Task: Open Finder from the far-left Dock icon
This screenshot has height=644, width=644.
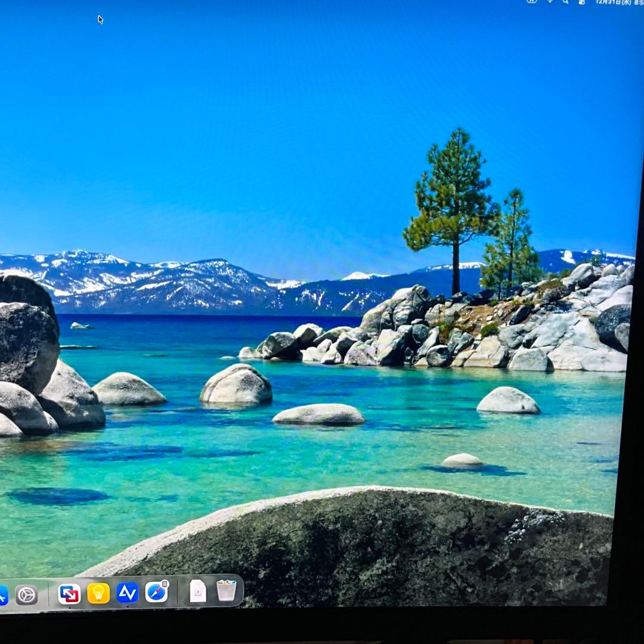Action: pos(3,593)
